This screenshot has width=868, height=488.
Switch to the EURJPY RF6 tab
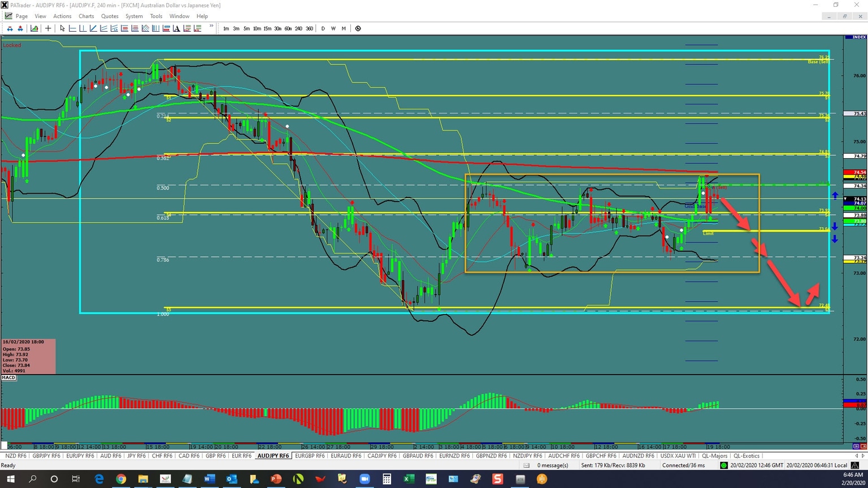tap(80, 456)
